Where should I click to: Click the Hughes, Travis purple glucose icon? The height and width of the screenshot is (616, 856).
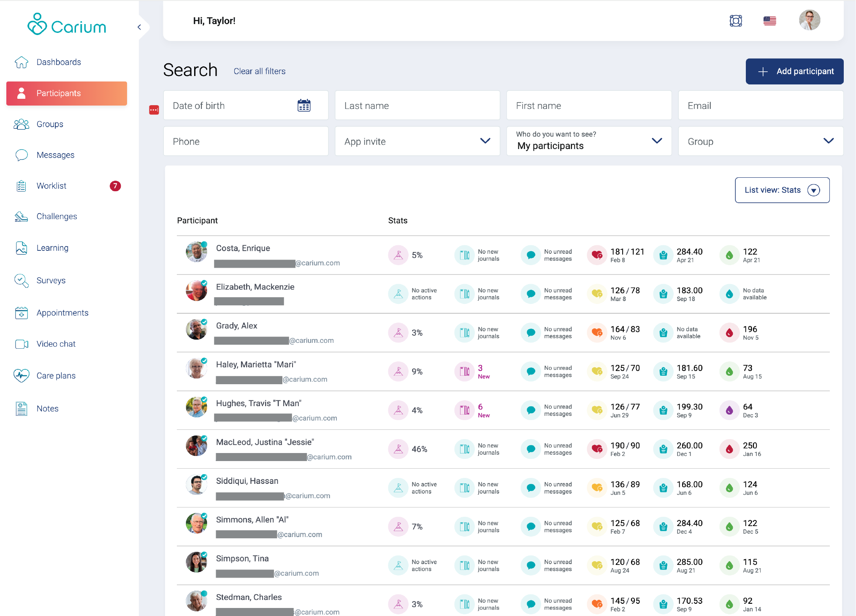(x=729, y=410)
